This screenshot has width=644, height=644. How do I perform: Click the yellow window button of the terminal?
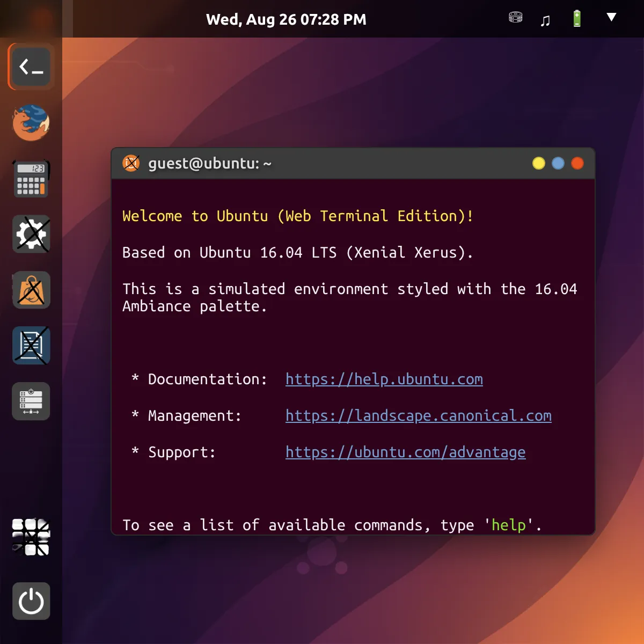tap(539, 163)
